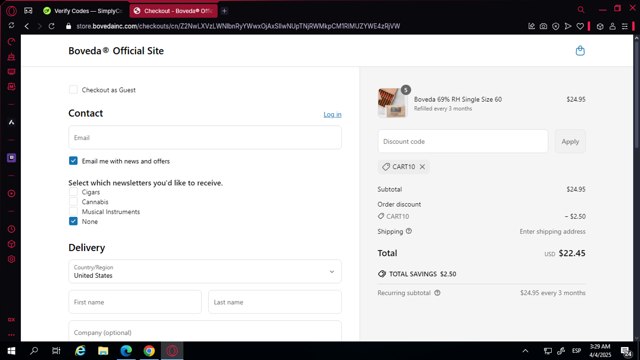The height and width of the screenshot is (360, 640).
Task: Show hidden system tray icons
Action: [525, 351]
